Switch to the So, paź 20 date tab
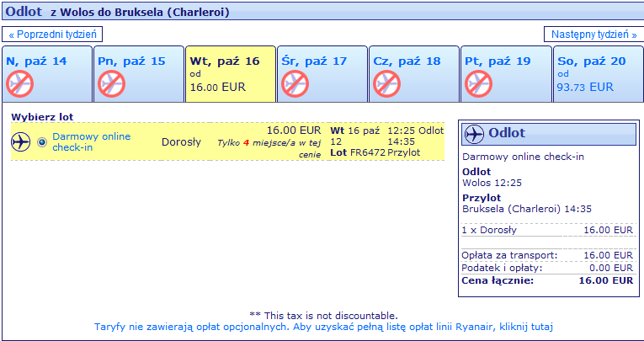Screen dimensions: 644x341 (x=599, y=74)
